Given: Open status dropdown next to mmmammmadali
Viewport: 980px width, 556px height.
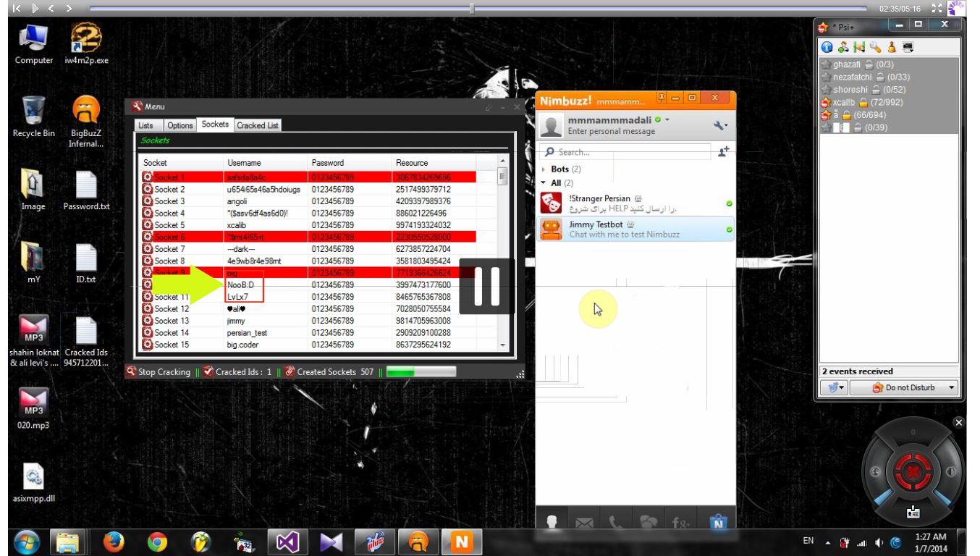Looking at the screenshot, I should tap(667, 119).
